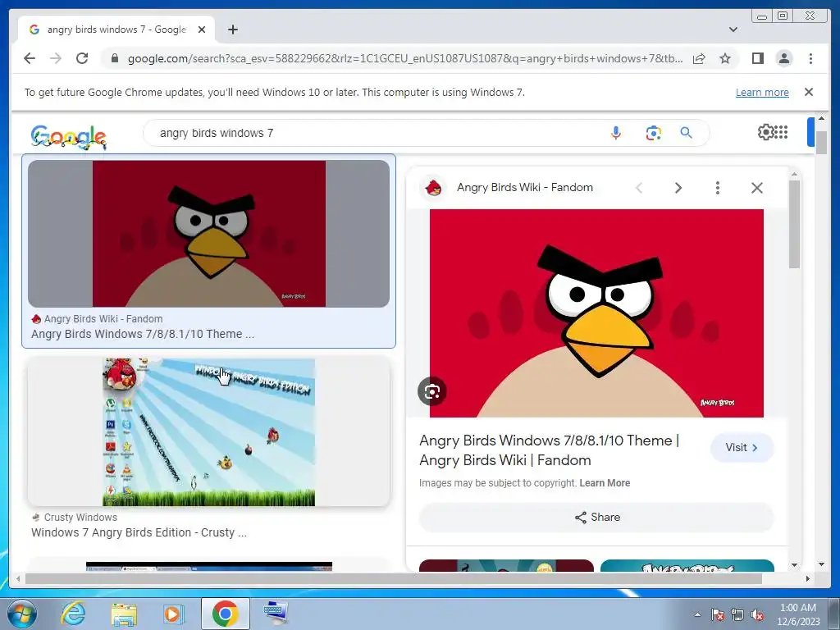Close the angry birds windows 7 tab
The width and height of the screenshot is (840, 630).
[202, 30]
